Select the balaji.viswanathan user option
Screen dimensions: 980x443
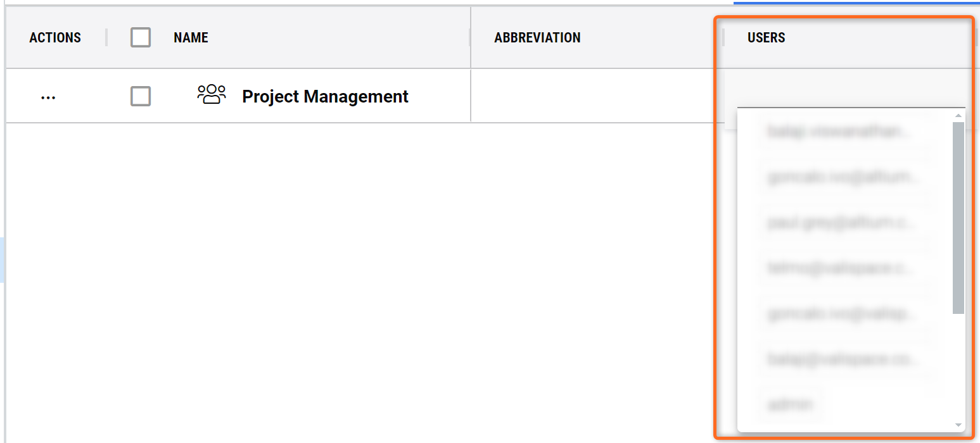click(x=843, y=132)
